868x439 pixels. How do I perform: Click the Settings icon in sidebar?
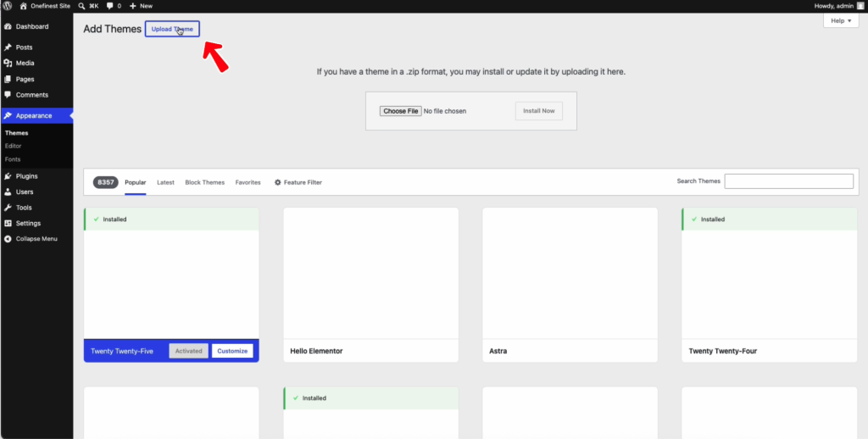click(8, 223)
